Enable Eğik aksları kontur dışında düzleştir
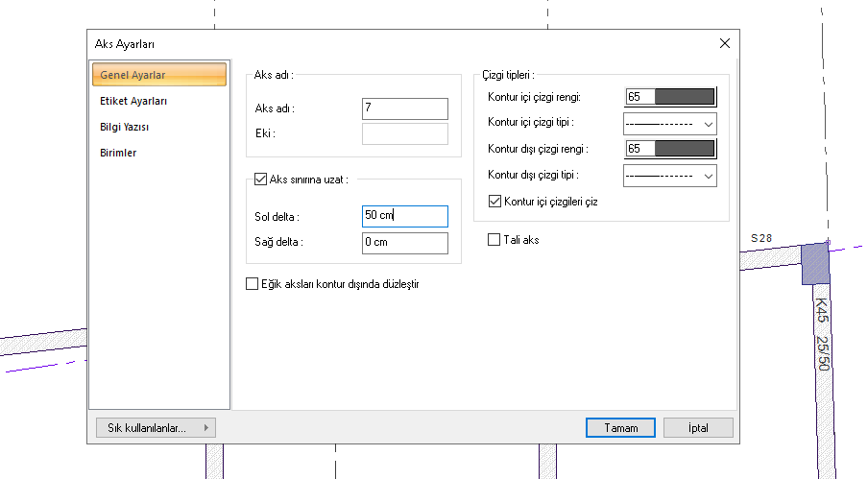 pyautogui.click(x=252, y=284)
